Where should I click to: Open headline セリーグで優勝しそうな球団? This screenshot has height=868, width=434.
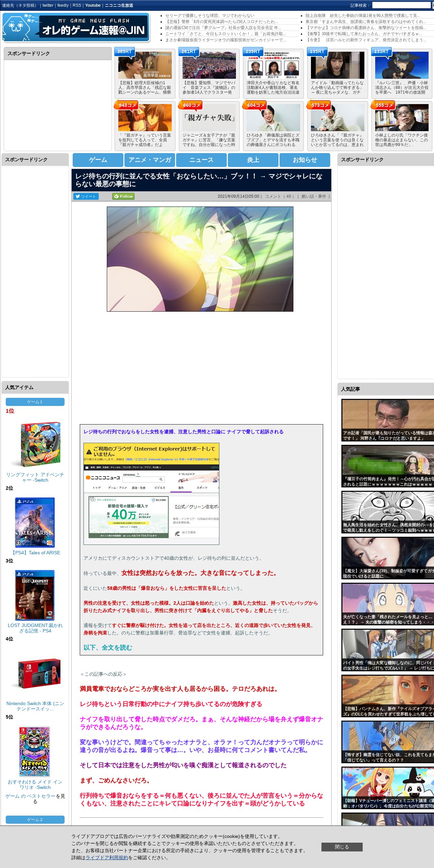(x=210, y=16)
